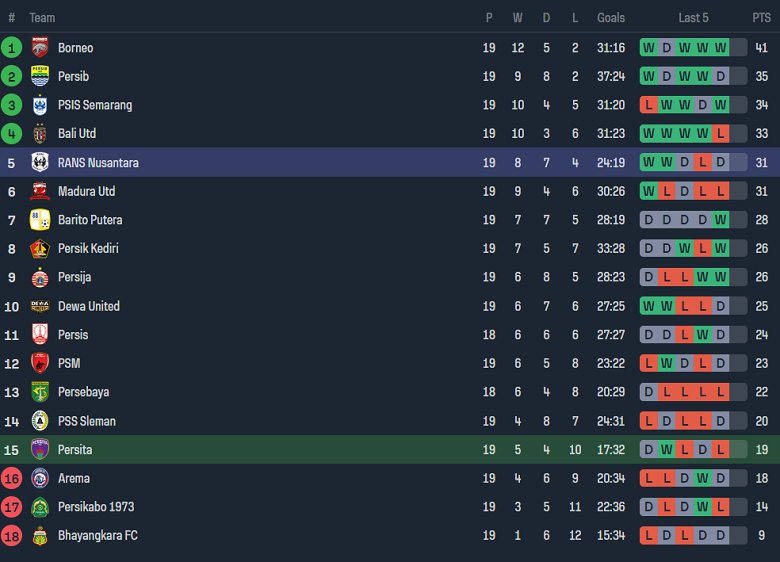Sort standings by Goals column header
Screen dimensions: 780x562
611,18
